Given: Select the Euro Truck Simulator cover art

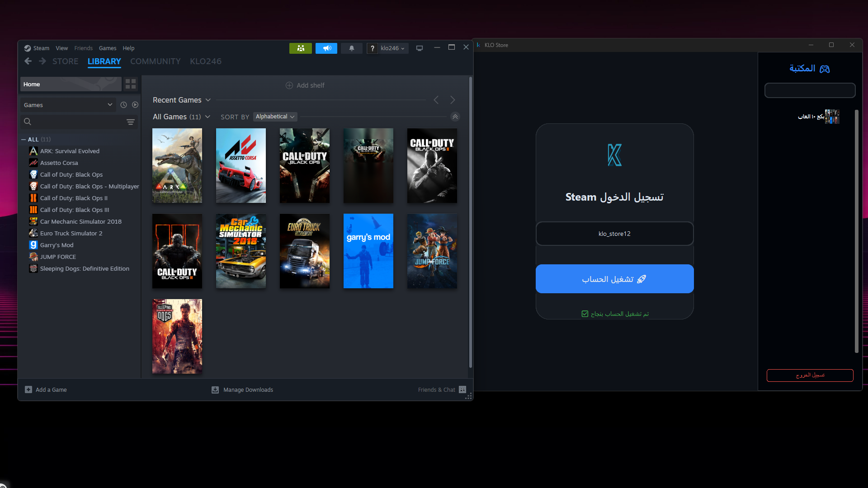Looking at the screenshot, I should click(x=305, y=251).
